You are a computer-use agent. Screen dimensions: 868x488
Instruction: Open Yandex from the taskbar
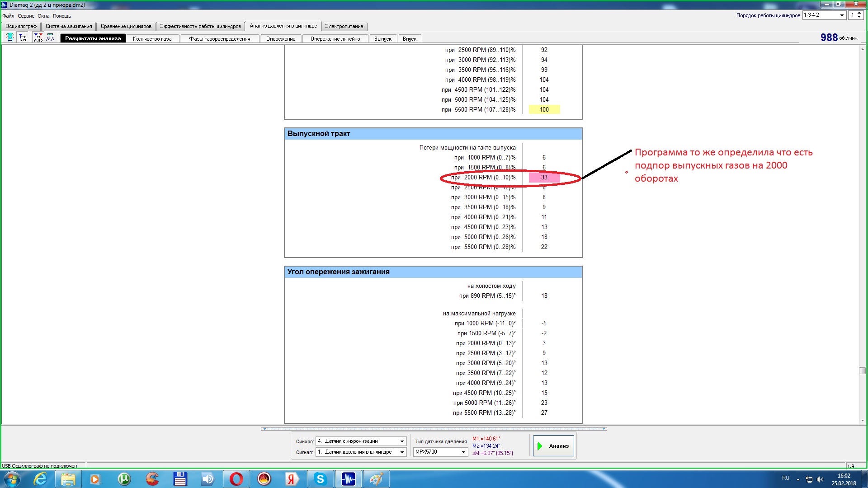(292, 479)
